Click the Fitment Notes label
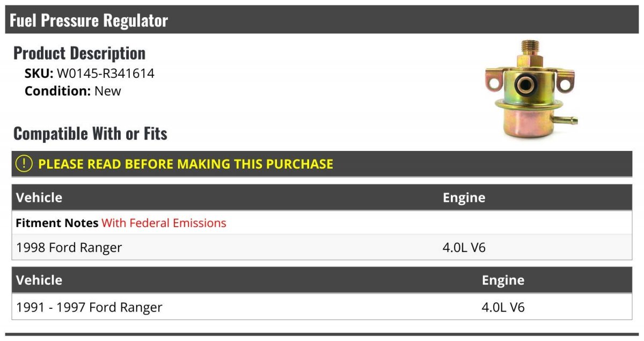This screenshot has width=644, height=341. point(57,223)
